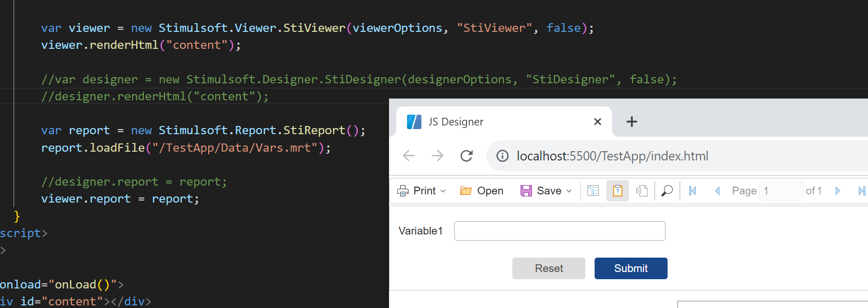Click code line "viewer.report = report;"

coord(120,199)
